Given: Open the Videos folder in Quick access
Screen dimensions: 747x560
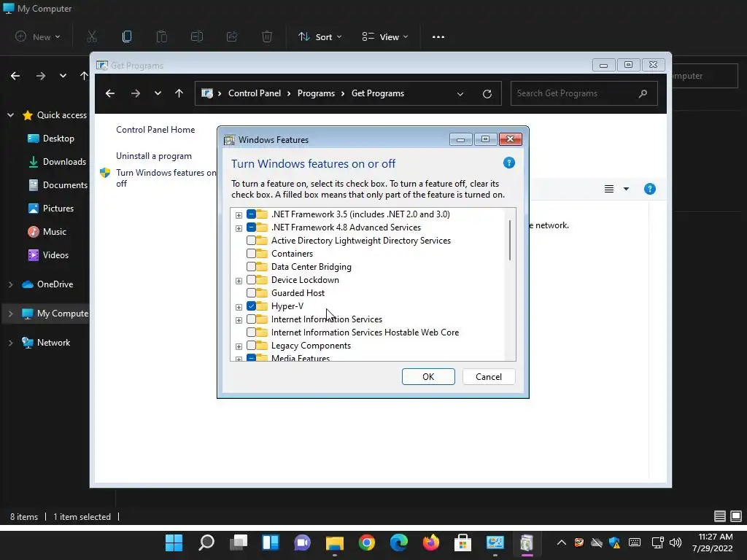Looking at the screenshot, I should [x=49, y=255].
